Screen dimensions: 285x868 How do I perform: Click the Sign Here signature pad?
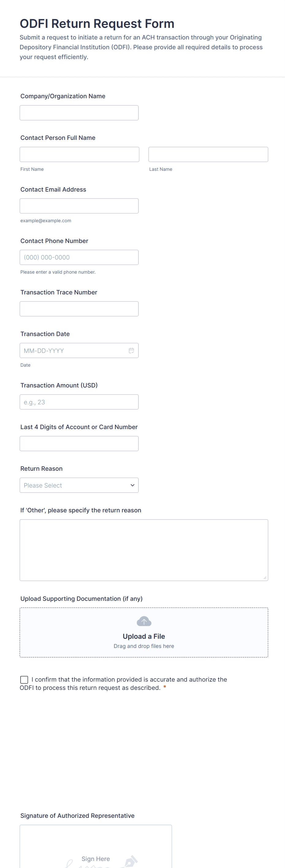coord(95,846)
